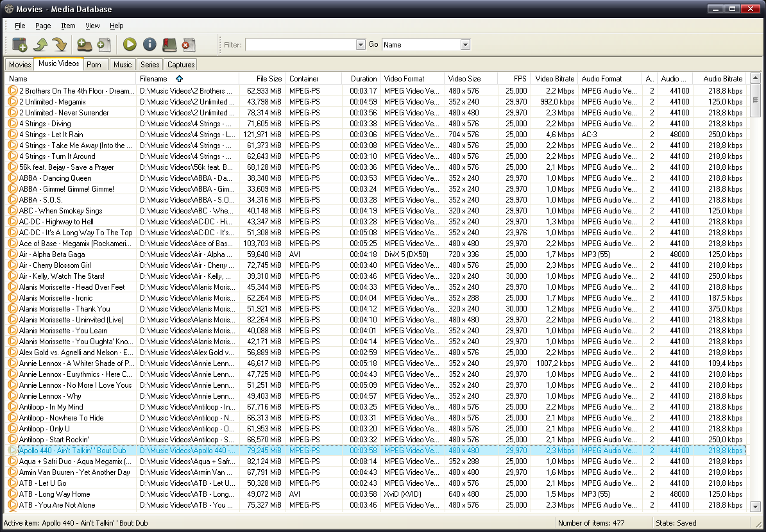The image size is (766, 532).
Task: Sort list by Duration column header
Action: (364, 79)
